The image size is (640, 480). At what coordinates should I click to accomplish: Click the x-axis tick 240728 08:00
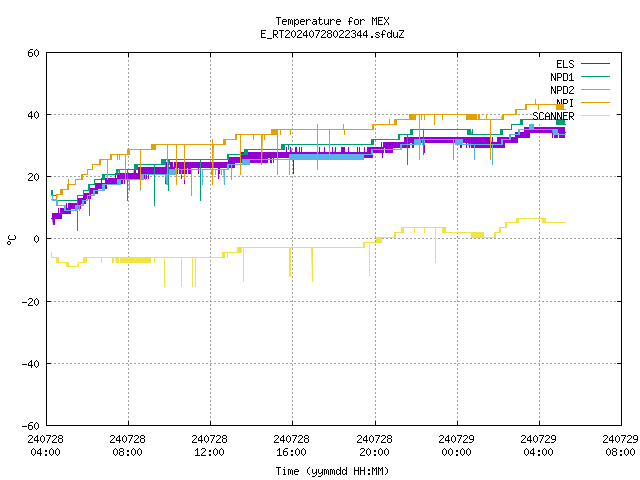[x=127, y=446]
